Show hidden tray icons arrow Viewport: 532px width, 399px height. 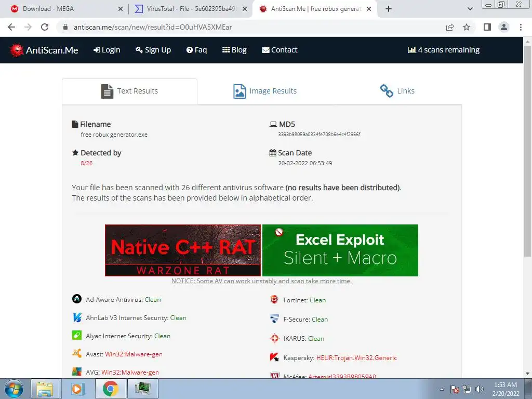442,389
